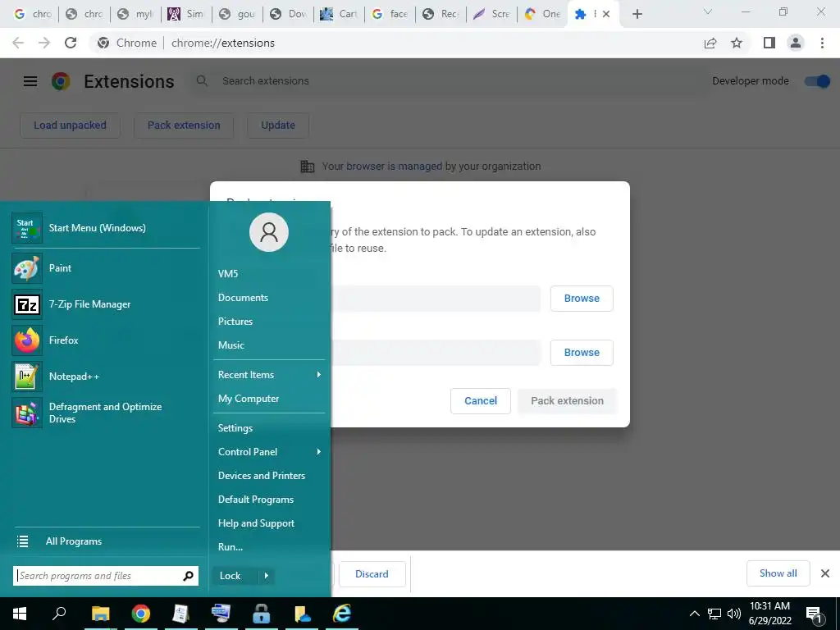Open the notification center icon
840x630 pixels.
[x=814, y=614]
